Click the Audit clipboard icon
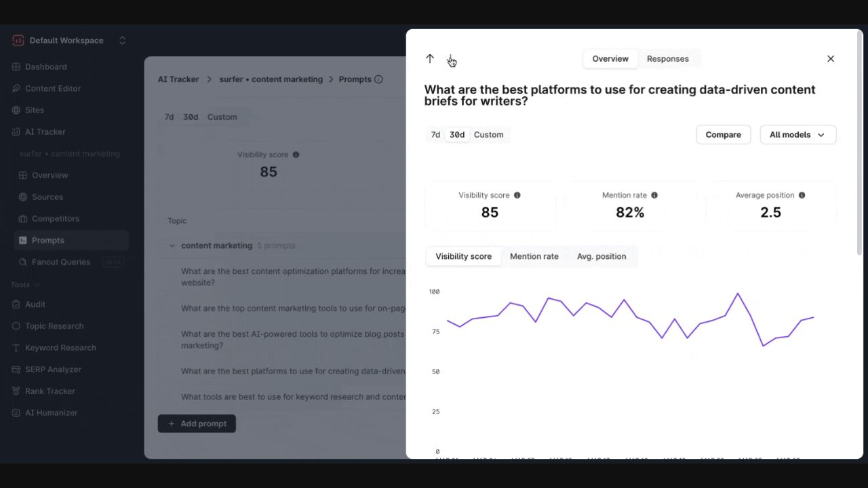This screenshot has width=868, height=488. point(16,304)
